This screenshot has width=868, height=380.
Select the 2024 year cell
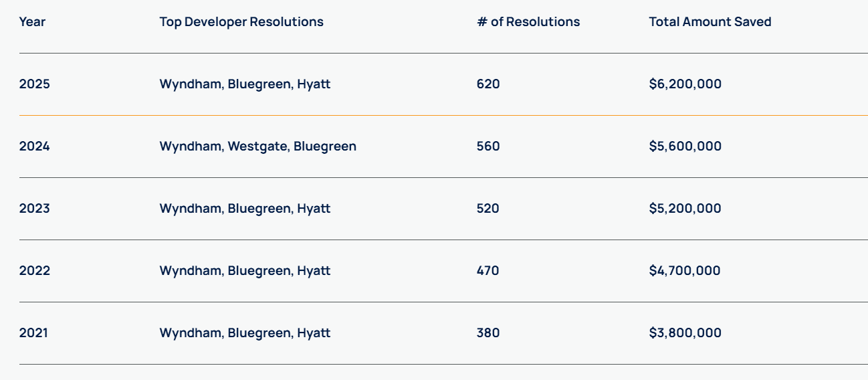34,147
